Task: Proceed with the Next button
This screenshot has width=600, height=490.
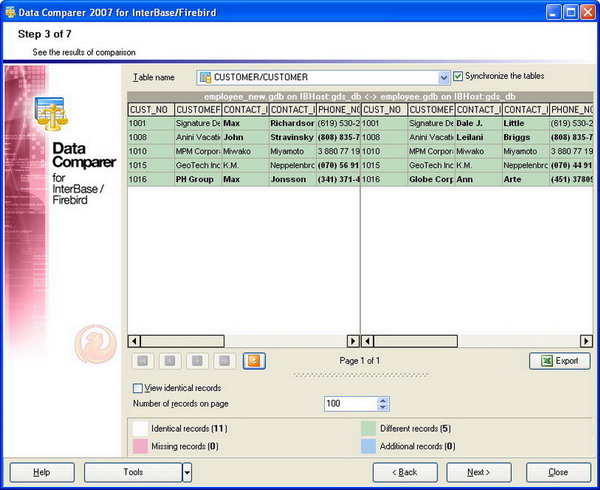Action: click(479, 472)
